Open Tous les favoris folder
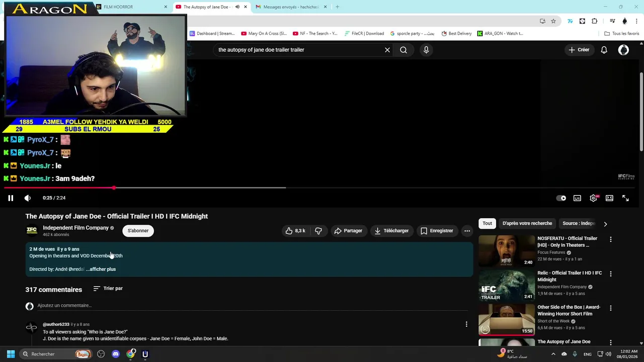 pyautogui.click(x=622, y=34)
